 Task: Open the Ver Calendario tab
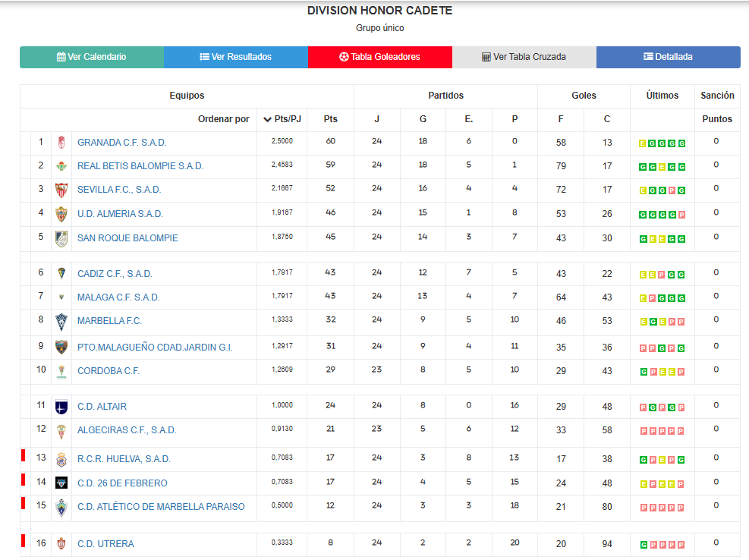coord(92,57)
